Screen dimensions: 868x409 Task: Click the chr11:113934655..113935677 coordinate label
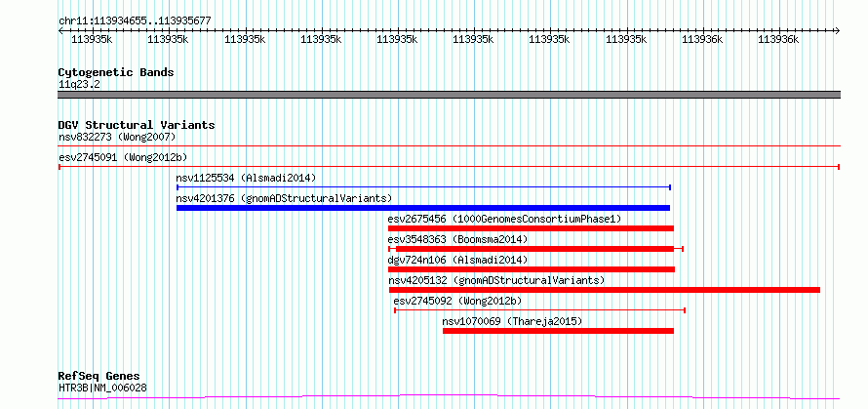click(135, 21)
